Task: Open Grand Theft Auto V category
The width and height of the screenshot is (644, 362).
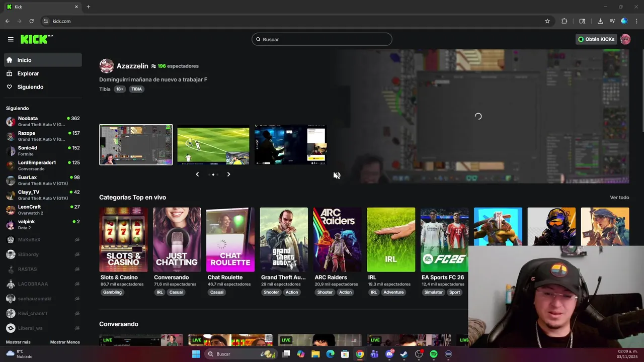Action: [284, 240]
